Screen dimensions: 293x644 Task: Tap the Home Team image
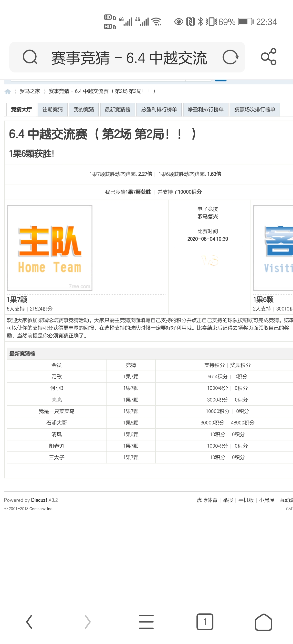50,248
